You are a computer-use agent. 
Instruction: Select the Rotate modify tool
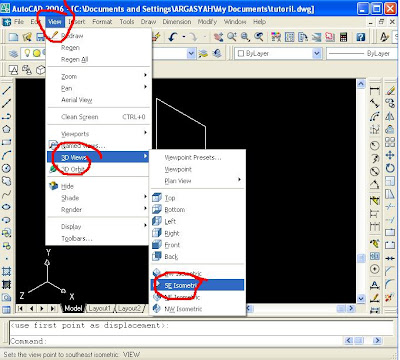[x=390, y=168]
